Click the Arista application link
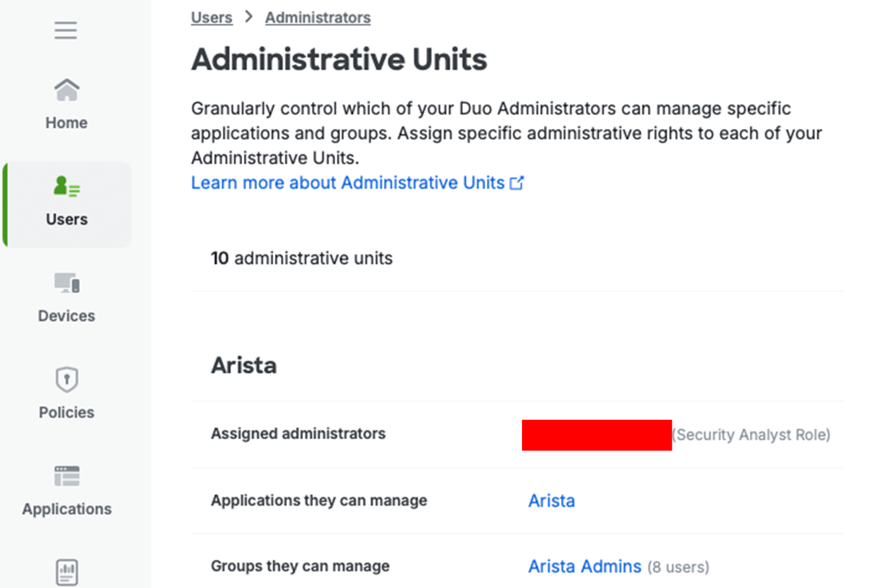 [x=551, y=500]
